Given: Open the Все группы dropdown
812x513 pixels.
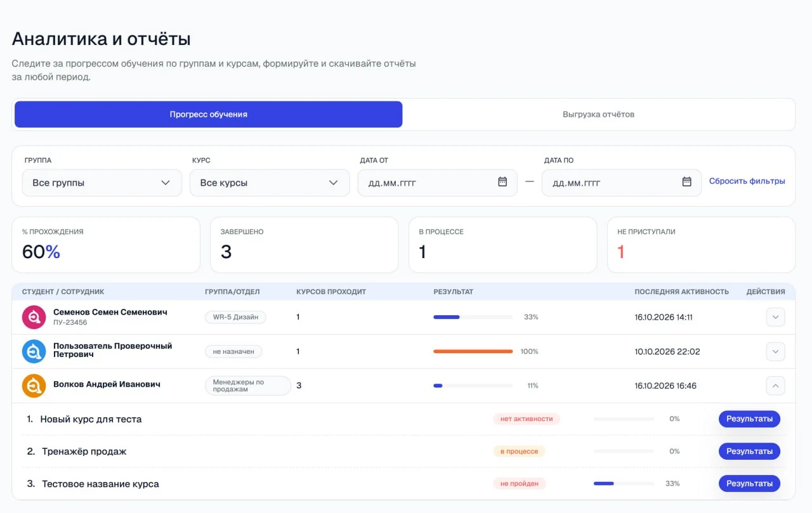Looking at the screenshot, I should tap(102, 183).
